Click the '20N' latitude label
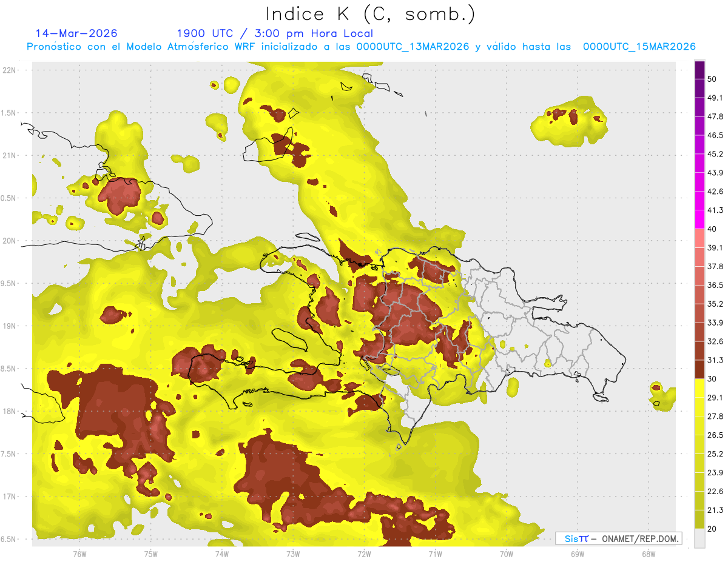Viewport: 728px width, 562px height. point(9,241)
